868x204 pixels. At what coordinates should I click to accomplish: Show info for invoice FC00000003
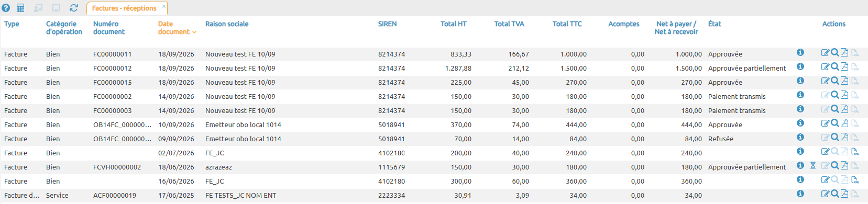800,109
